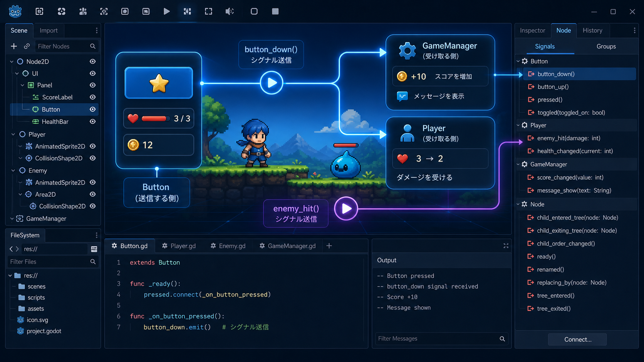Viewport: 644px width, 362px height.
Task: Click the enemy_hit() purple play circle
Action: point(346,209)
